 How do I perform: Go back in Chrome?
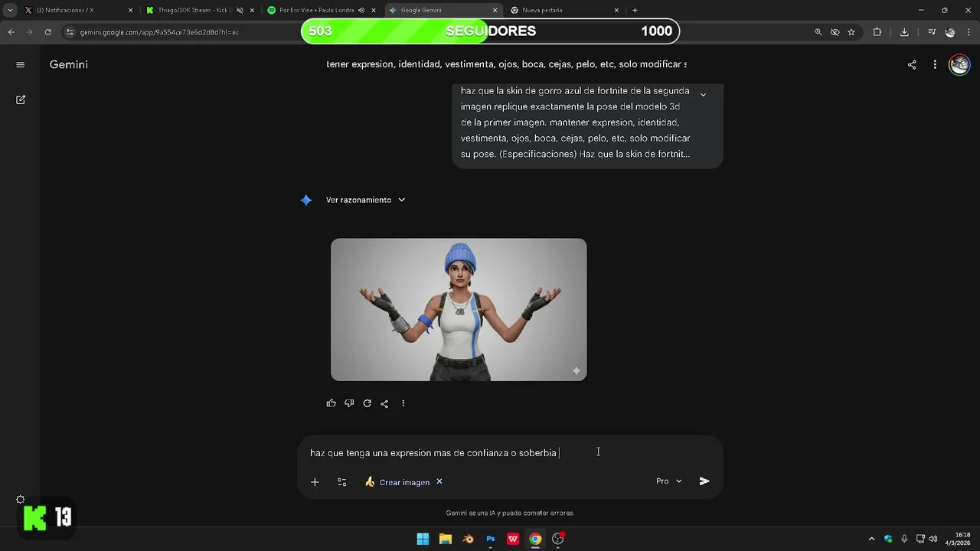click(11, 32)
